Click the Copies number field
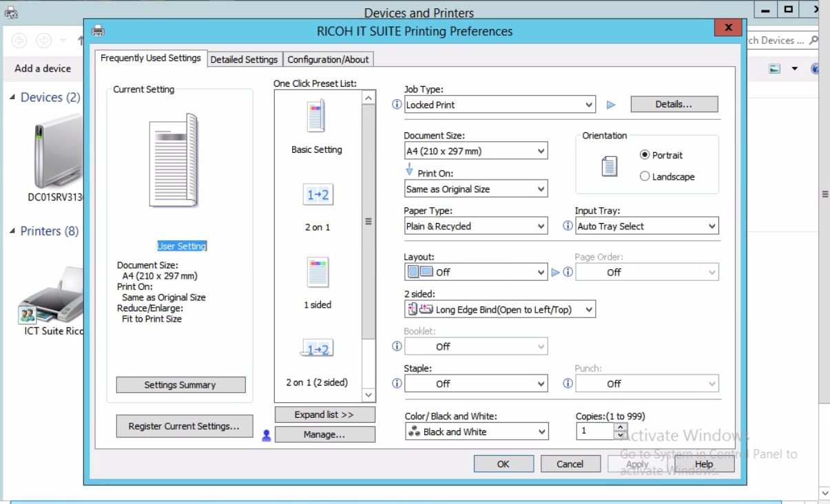Viewport: 830px width, 504px height. (595, 431)
